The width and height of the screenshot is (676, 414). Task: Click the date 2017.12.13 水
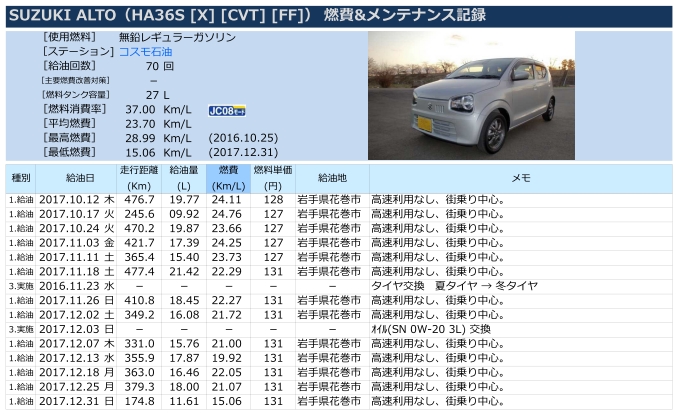coord(77,358)
